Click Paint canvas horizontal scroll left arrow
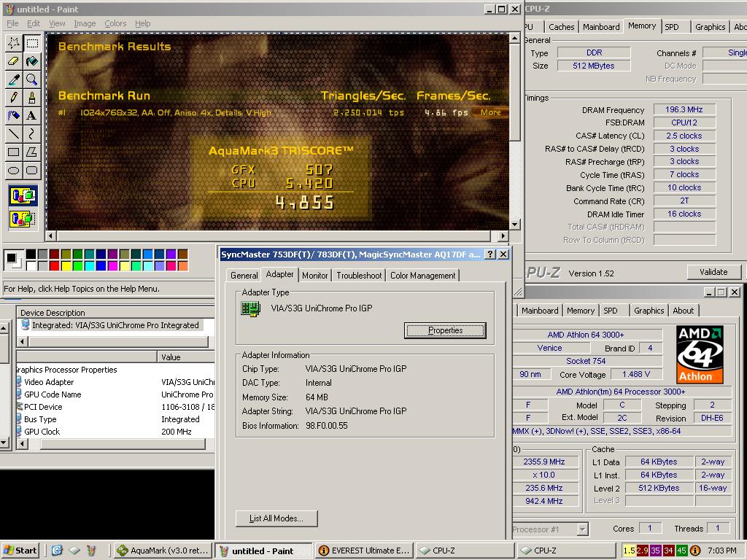This screenshot has height=560, width=747. (x=51, y=236)
